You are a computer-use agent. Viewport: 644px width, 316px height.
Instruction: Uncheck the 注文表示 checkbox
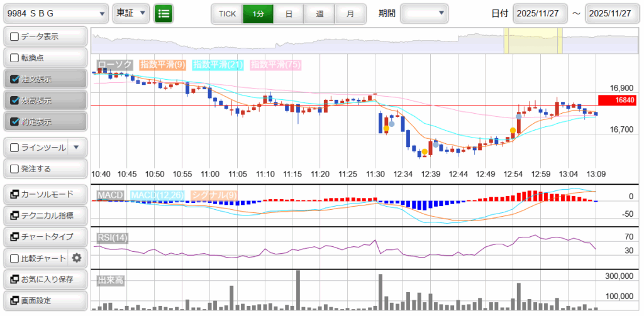(x=15, y=80)
